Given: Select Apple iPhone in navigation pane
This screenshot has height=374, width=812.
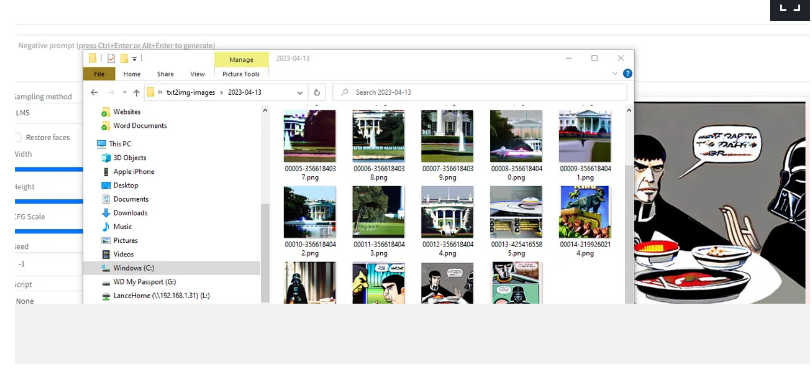Looking at the screenshot, I should [x=134, y=171].
